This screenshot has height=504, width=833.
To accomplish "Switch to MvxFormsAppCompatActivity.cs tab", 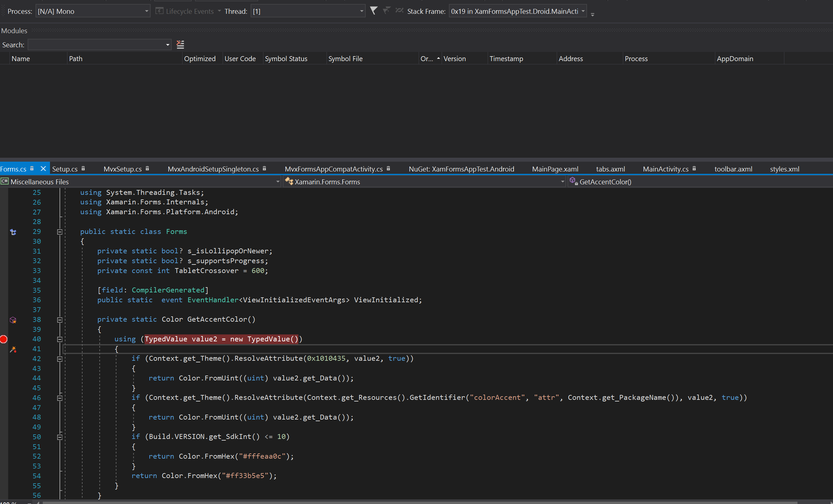I will point(334,169).
